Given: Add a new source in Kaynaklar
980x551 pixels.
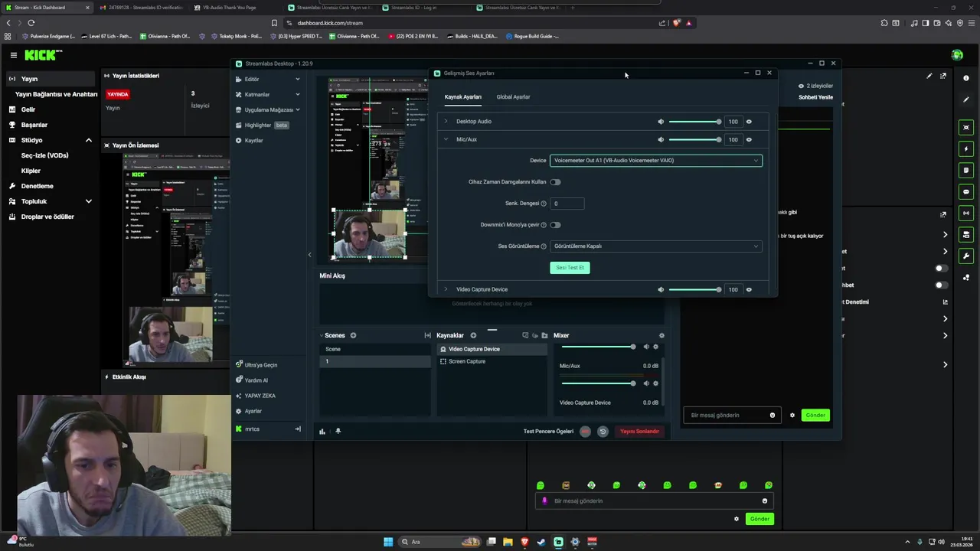Looking at the screenshot, I should pos(473,335).
